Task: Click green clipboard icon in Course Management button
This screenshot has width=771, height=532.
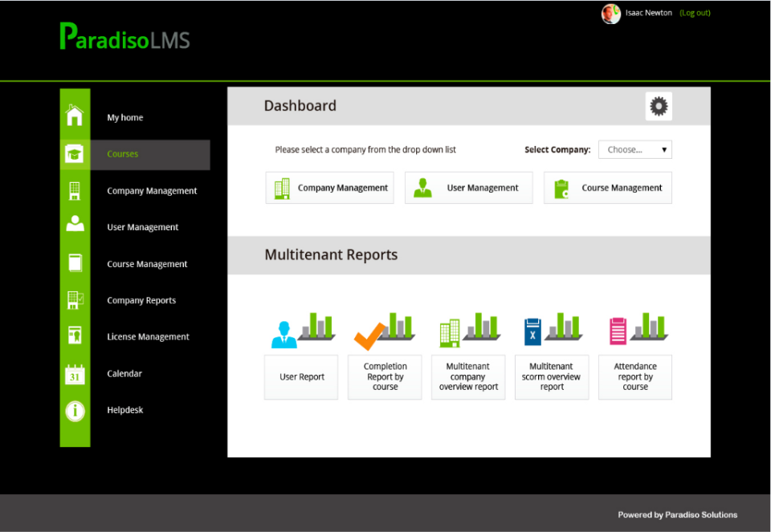Action: click(x=561, y=189)
